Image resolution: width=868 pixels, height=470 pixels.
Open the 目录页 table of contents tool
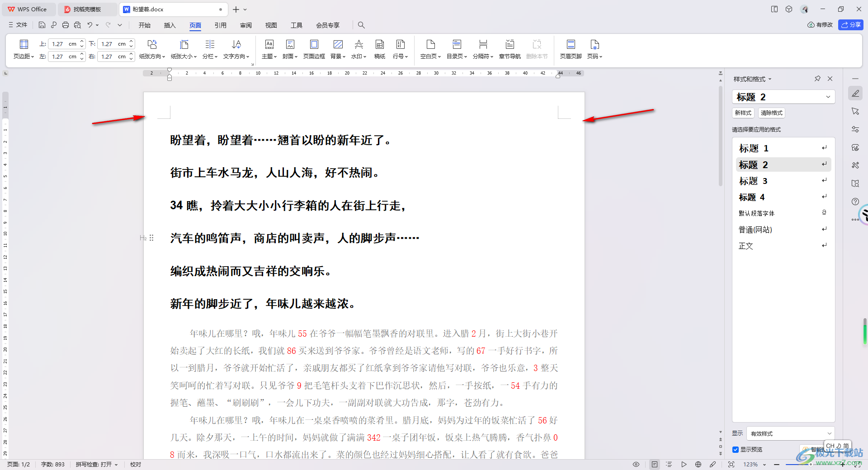[x=457, y=49]
